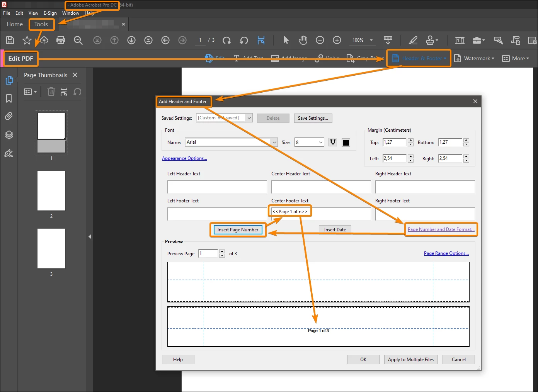
Task: Rotate the page counterclockwise
Action: (x=244, y=40)
